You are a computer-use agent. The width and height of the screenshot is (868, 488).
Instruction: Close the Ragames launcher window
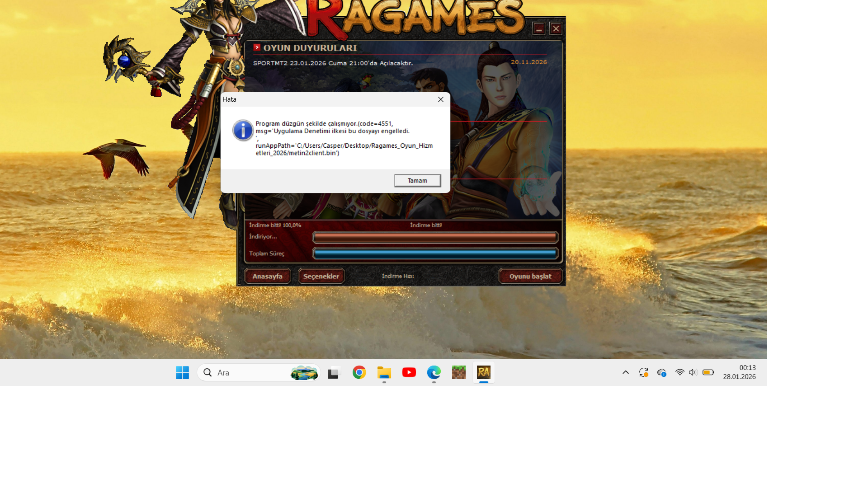[556, 29]
